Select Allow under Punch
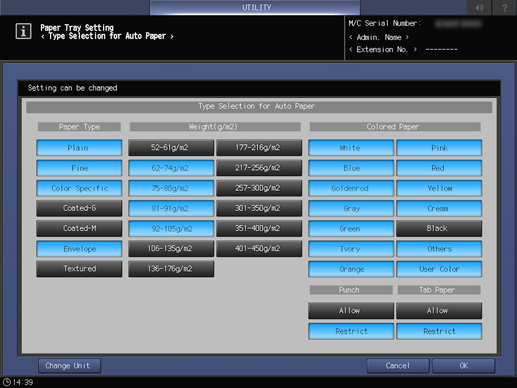The height and width of the screenshot is (388, 517). pos(351,311)
